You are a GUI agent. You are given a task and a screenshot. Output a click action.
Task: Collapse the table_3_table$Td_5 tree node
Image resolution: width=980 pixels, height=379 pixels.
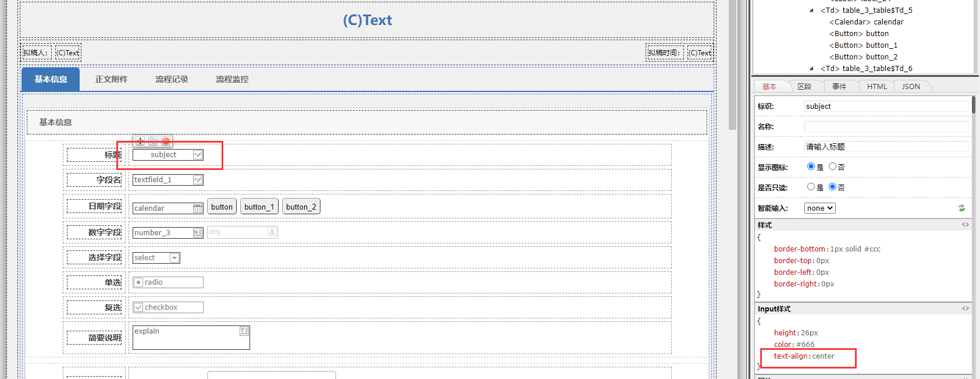(812, 10)
